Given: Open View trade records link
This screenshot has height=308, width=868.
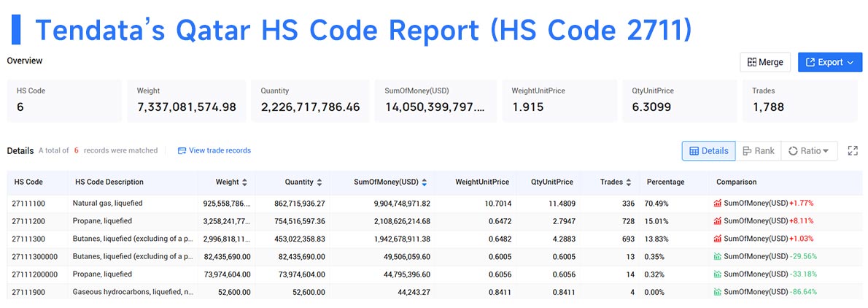Looking at the screenshot, I should point(220,150).
